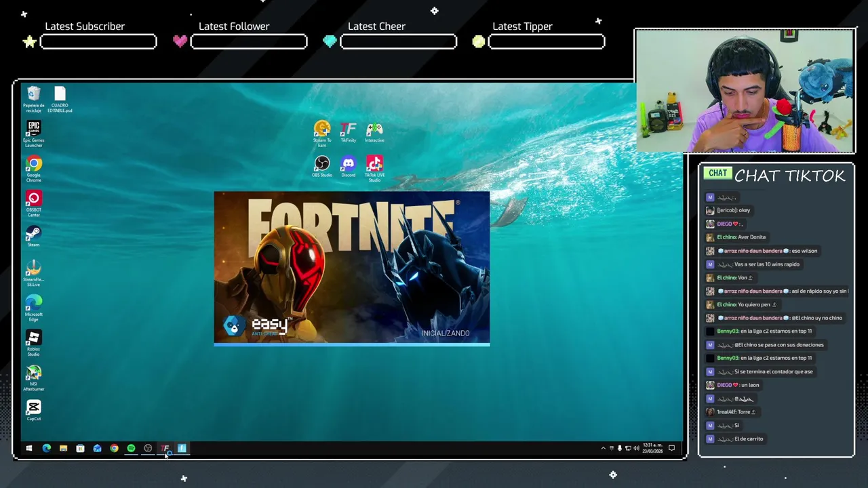Click chat message 'Si se termina el contador que ase'

click(x=773, y=371)
